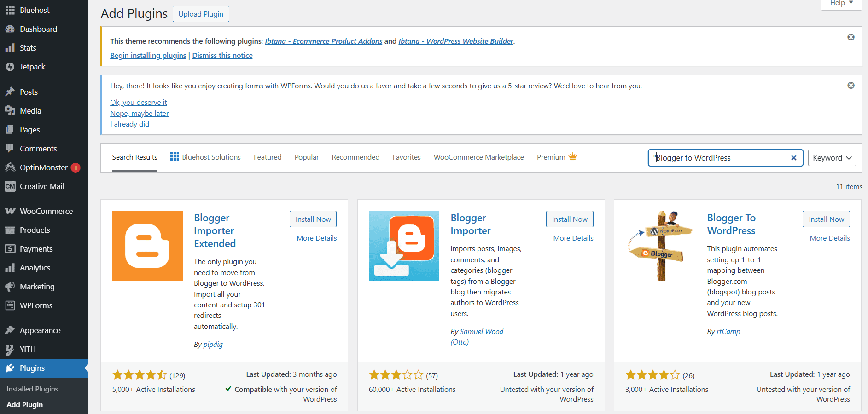
Task: Switch to the Popular plugins tab
Action: click(x=306, y=157)
